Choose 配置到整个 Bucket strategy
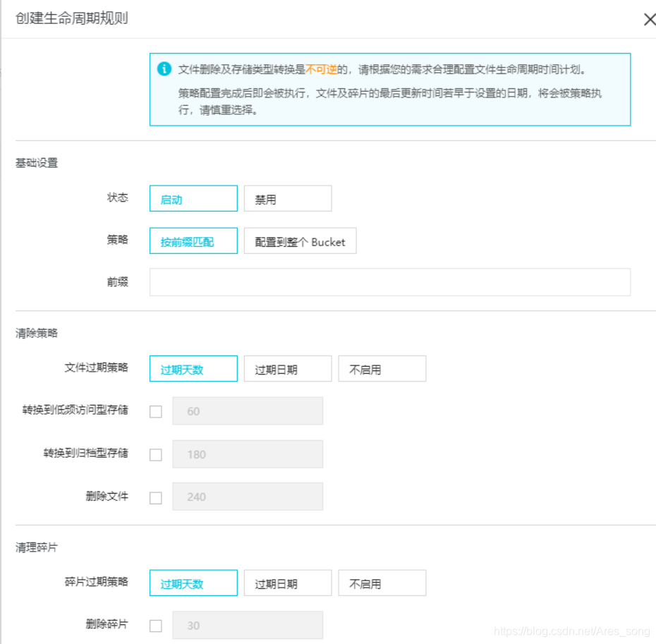 pos(300,241)
